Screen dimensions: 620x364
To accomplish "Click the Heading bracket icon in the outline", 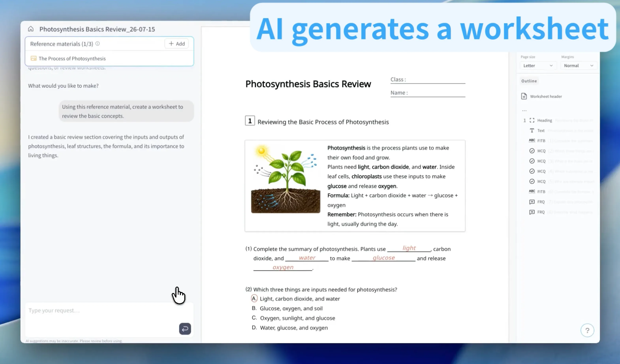I will (532, 120).
